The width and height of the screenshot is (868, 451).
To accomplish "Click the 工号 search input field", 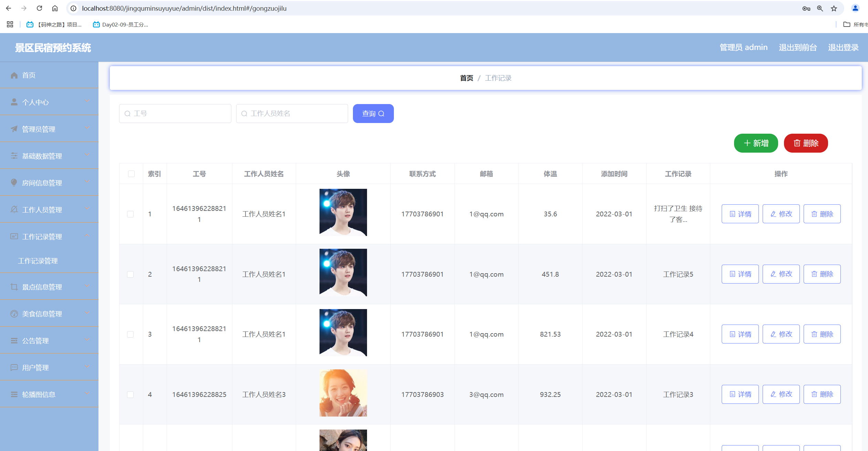I will (175, 114).
